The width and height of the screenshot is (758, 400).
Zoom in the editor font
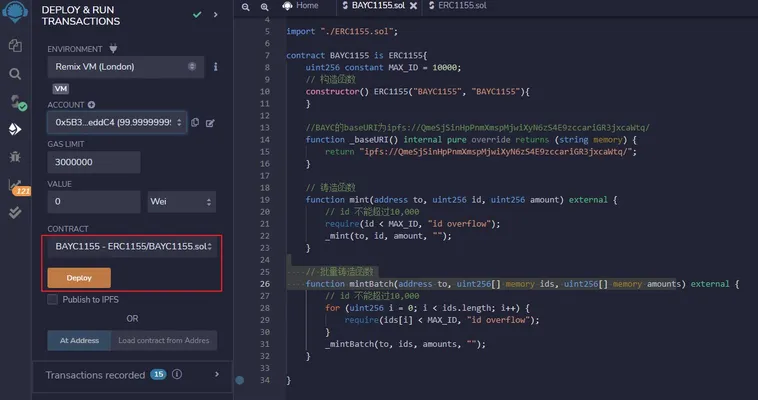(x=264, y=7)
